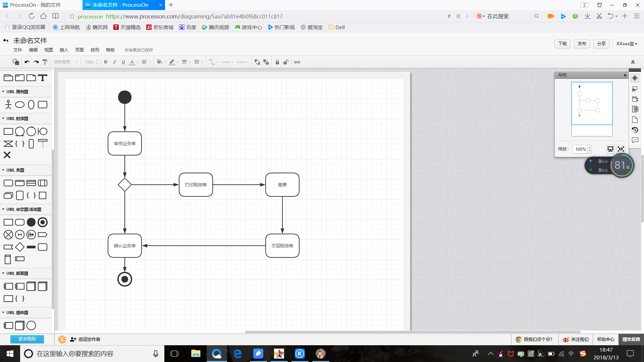Open the fill color bucket picker
644x362 pixels.
160,62
